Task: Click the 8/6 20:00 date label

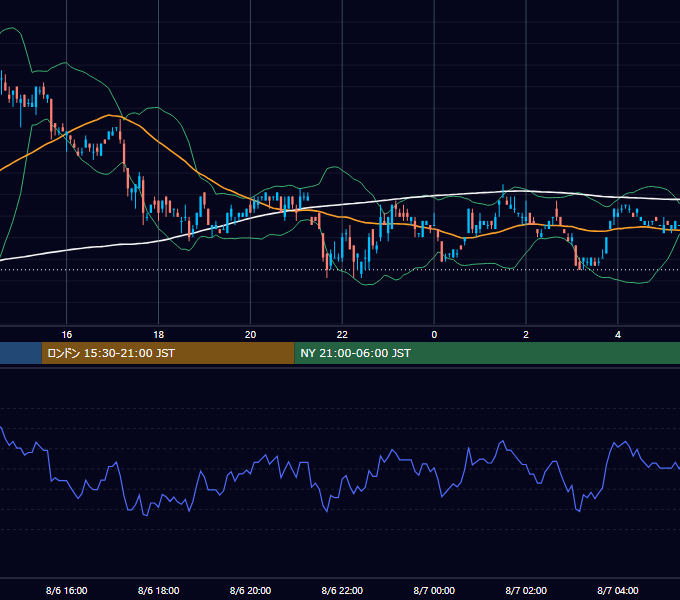Action: tap(250, 590)
